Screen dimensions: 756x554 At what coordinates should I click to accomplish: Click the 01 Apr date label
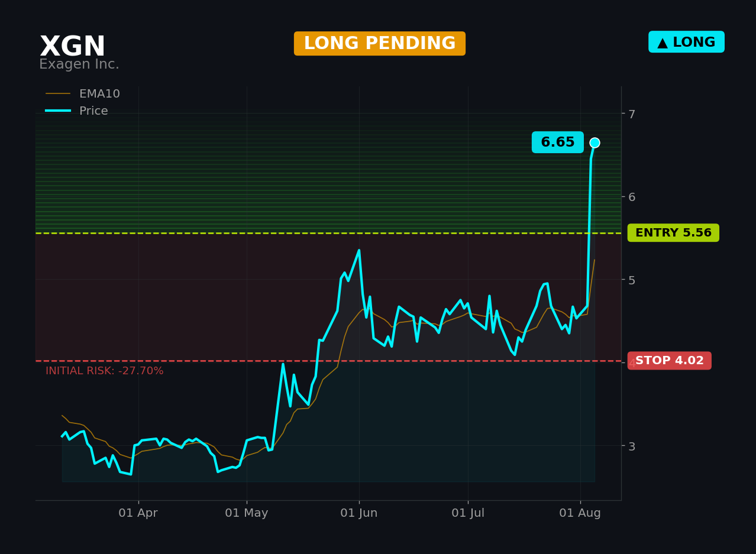[x=138, y=513]
